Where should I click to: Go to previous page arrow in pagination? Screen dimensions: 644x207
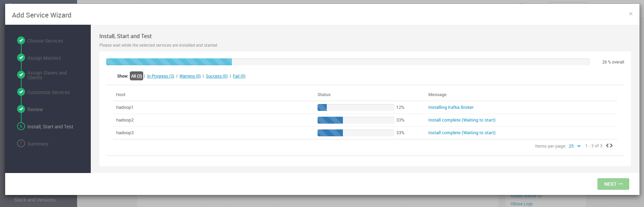click(607, 146)
